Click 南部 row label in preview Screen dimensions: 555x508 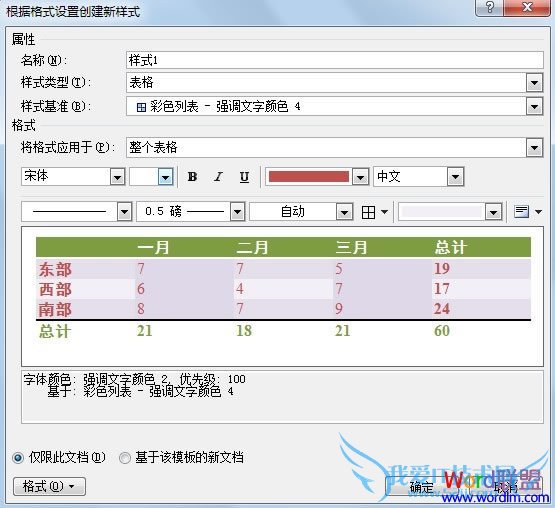[x=55, y=309]
